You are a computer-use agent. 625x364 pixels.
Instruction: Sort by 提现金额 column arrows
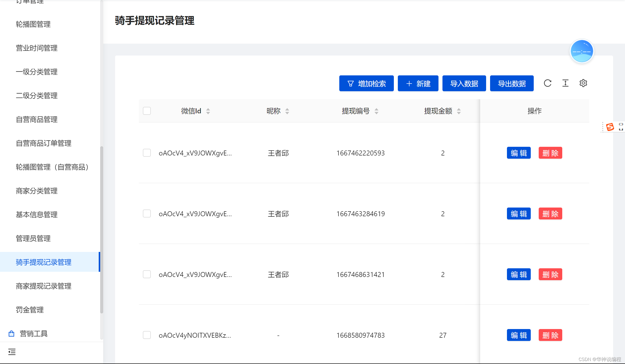coord(459,111)
